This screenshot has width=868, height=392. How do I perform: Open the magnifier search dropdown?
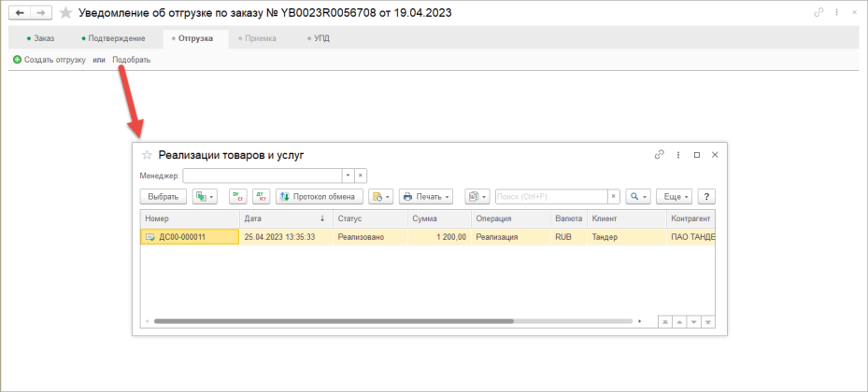point(638,196)
